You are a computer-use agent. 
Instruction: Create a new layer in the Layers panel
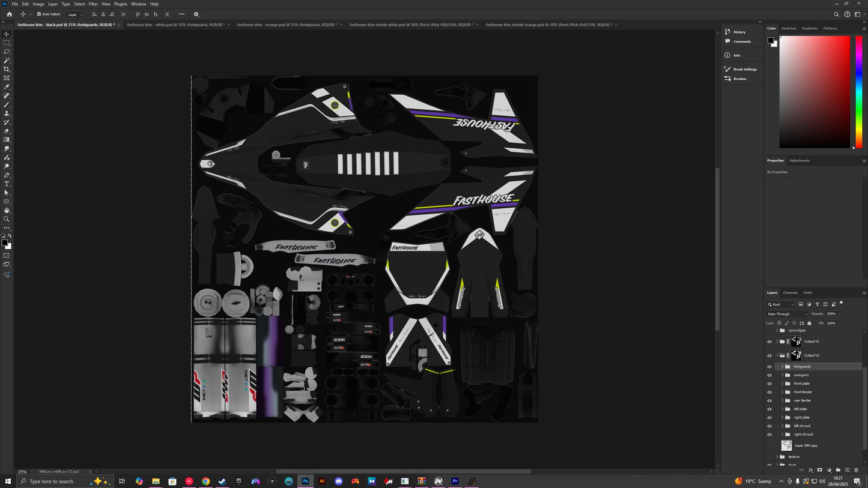tap(848, 470)
